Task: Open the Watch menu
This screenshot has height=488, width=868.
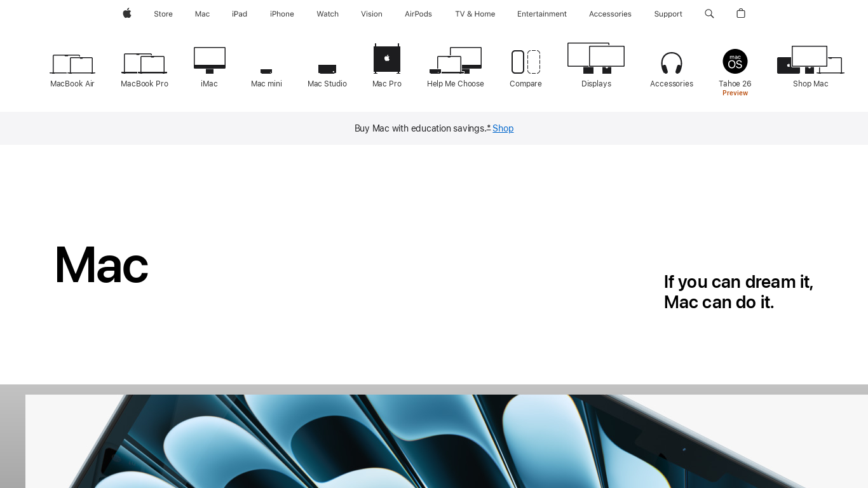Action: point(328,14)
